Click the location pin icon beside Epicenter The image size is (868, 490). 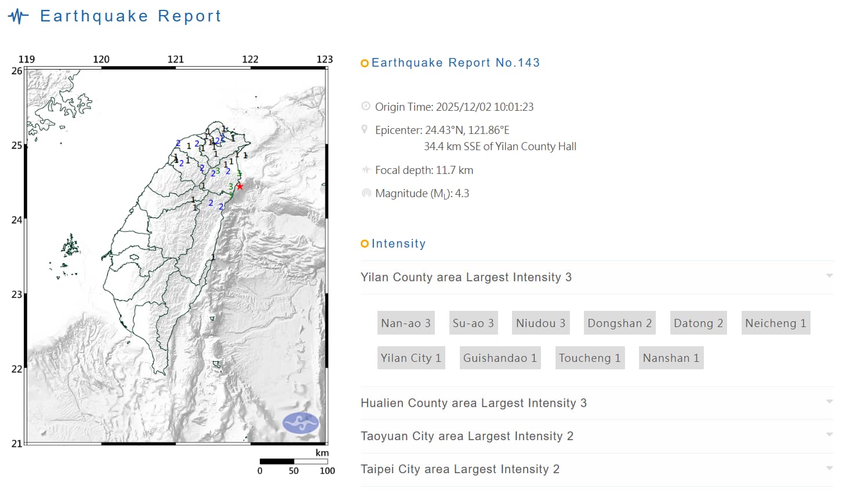[x=365, y=129]
